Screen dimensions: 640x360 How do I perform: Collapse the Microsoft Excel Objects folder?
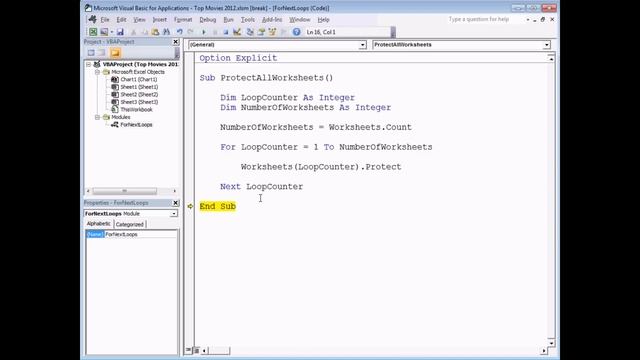(98, 72)
